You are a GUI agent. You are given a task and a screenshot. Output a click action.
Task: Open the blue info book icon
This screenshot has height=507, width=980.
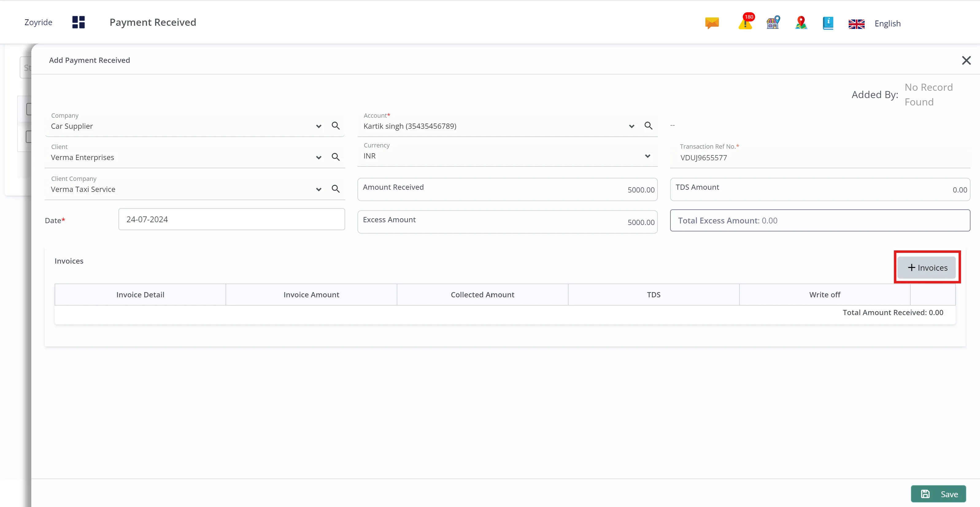828,23
